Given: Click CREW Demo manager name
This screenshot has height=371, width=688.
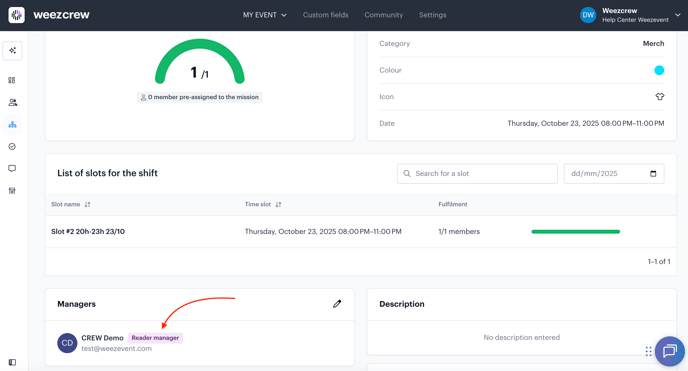Looking at the screenshot, I should point(102,338).
